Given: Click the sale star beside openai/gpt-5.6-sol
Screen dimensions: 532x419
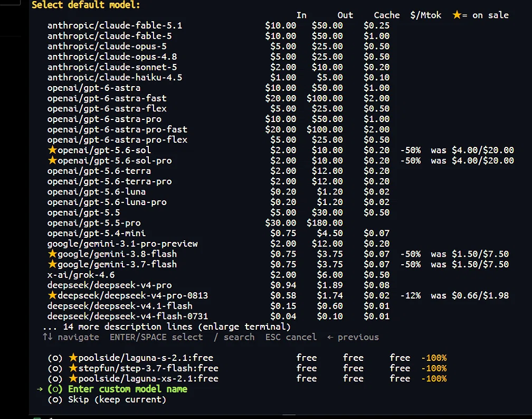Looking at the screenshot, I should [52, 150].
